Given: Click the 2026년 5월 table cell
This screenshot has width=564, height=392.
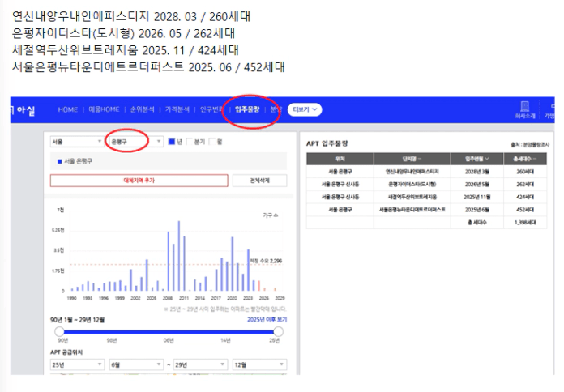Looking at the screenshot, I should tap(476, 184).
